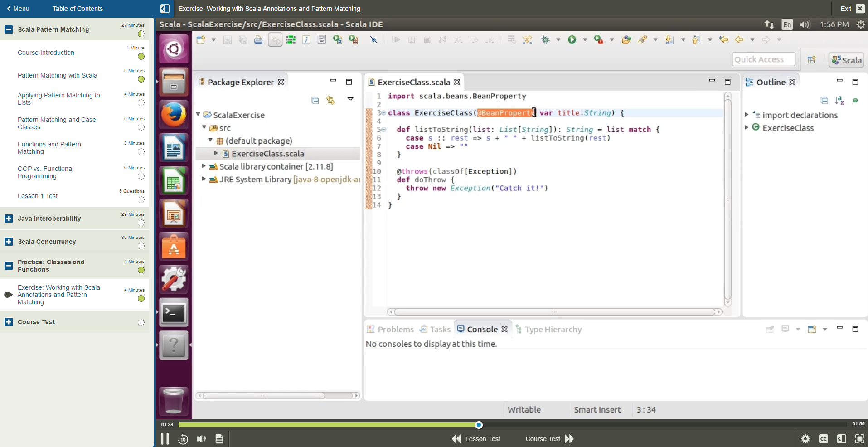Expand the Scala library container node
The image size is (868, 447).
(x=204, y=166)
